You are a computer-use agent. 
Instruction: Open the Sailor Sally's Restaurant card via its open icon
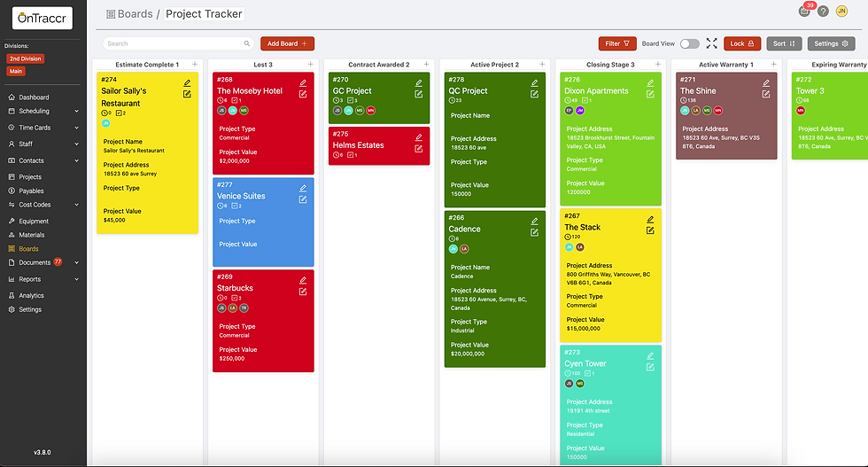point(187,94)
